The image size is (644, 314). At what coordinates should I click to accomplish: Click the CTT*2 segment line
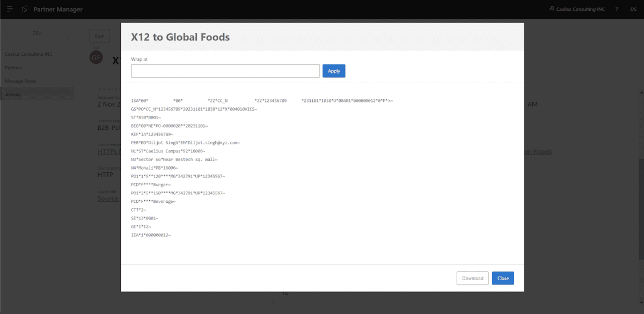[140, 210]
